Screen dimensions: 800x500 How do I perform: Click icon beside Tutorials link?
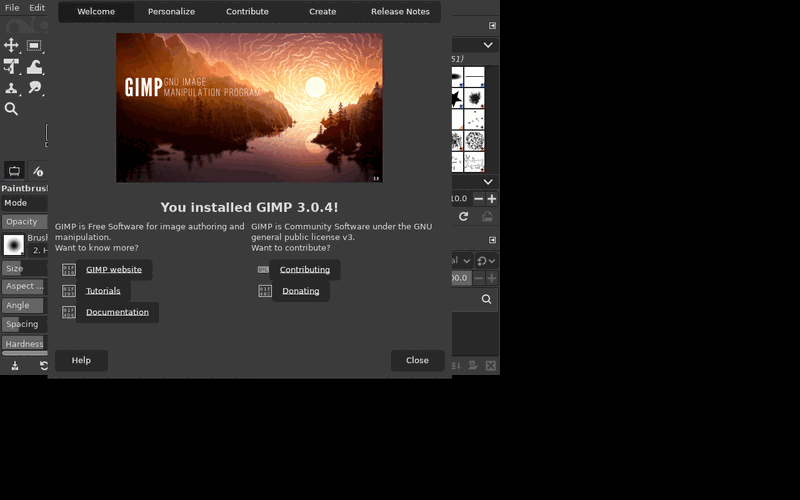[x=68, y=291]
